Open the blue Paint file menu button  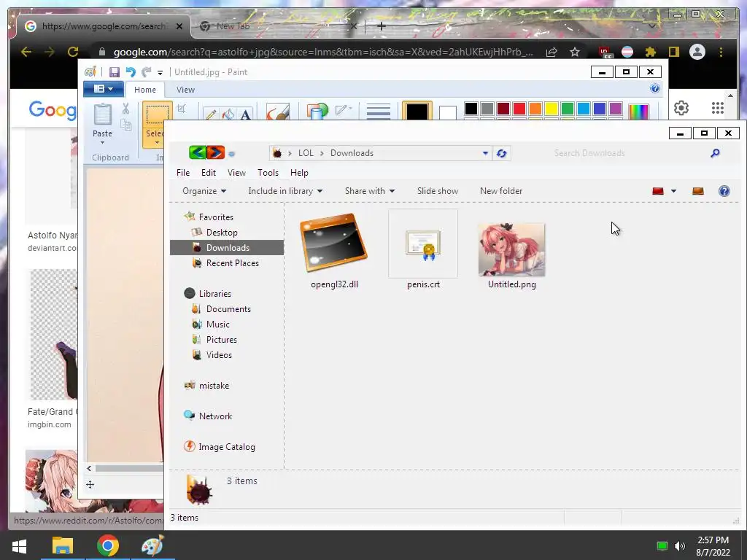tap(104, 89)
